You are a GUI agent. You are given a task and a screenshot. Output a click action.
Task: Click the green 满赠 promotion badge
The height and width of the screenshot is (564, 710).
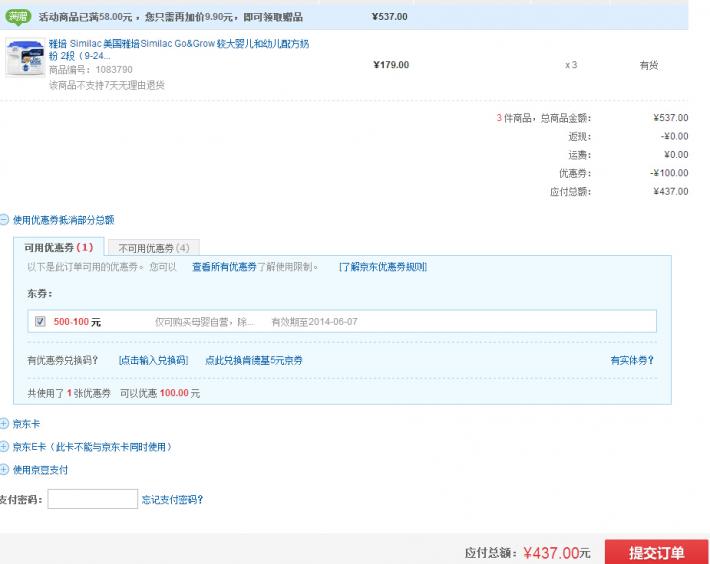pyautogui.click(x=18, y=17)
